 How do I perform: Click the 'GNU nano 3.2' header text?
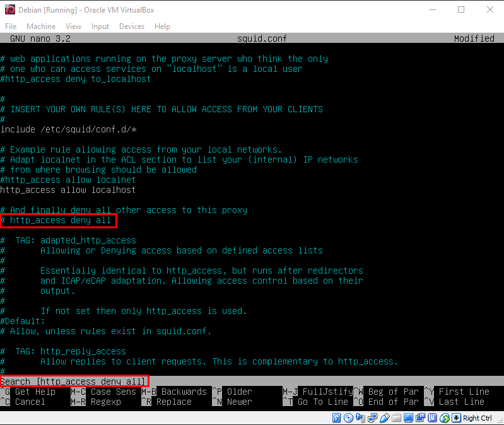click(x=40, y=38)
